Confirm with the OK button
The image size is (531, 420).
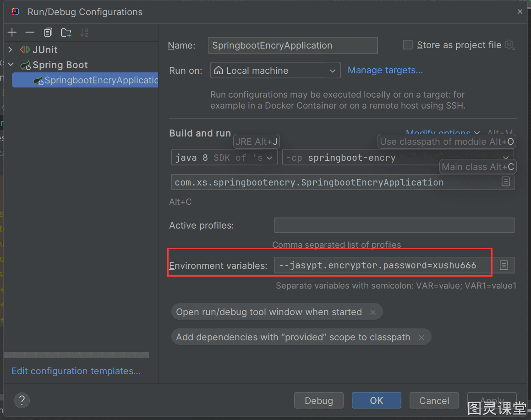click(x=376, y=400)
